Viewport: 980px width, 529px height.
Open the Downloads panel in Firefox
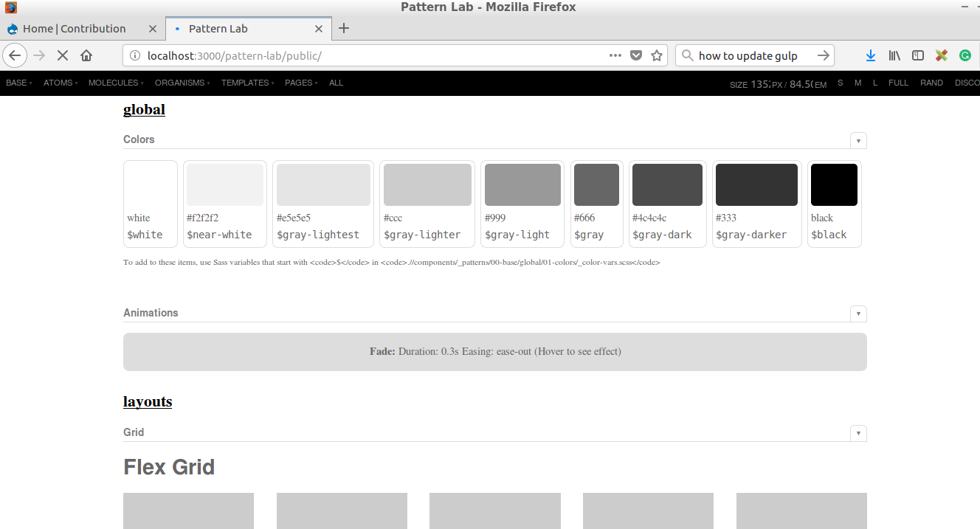870,55
